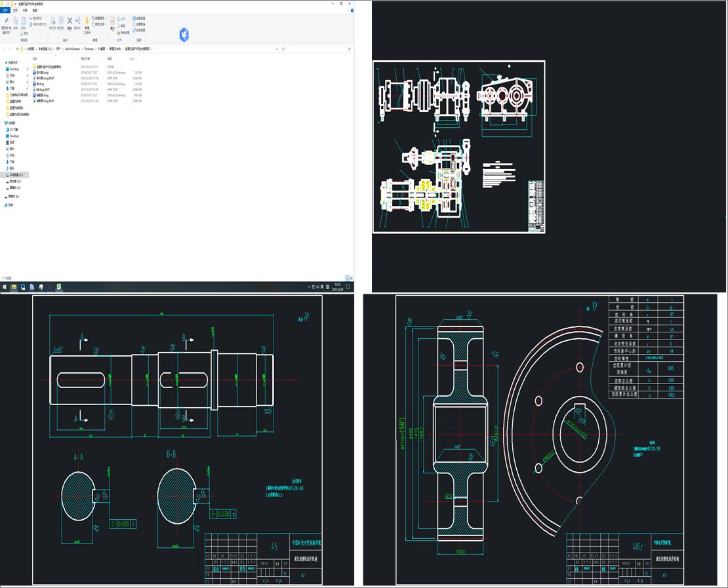Click the gear part drawing labeled 40Cr
Viewport: 728px width, 588px height.
coord(540,440)
